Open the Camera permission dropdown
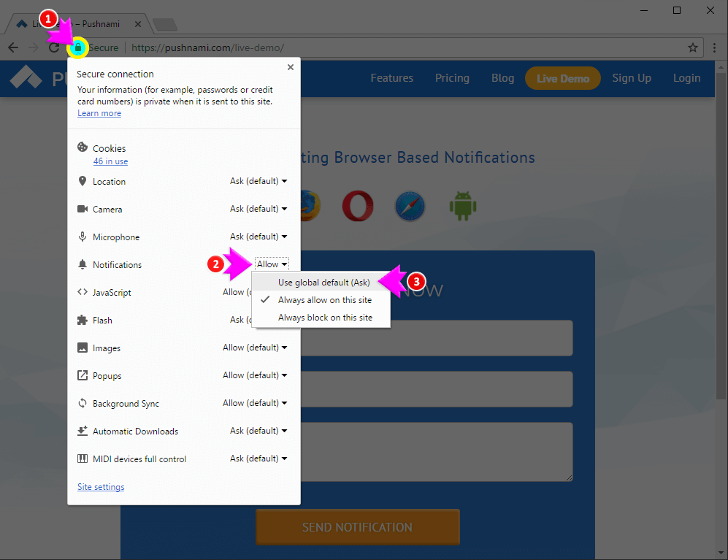The image size is (728, 560). point(258,209)
